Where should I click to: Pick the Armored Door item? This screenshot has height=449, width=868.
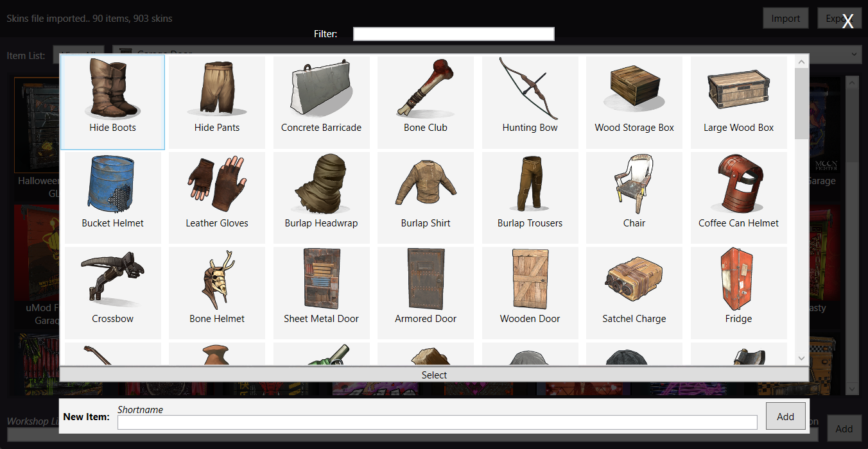426,293
